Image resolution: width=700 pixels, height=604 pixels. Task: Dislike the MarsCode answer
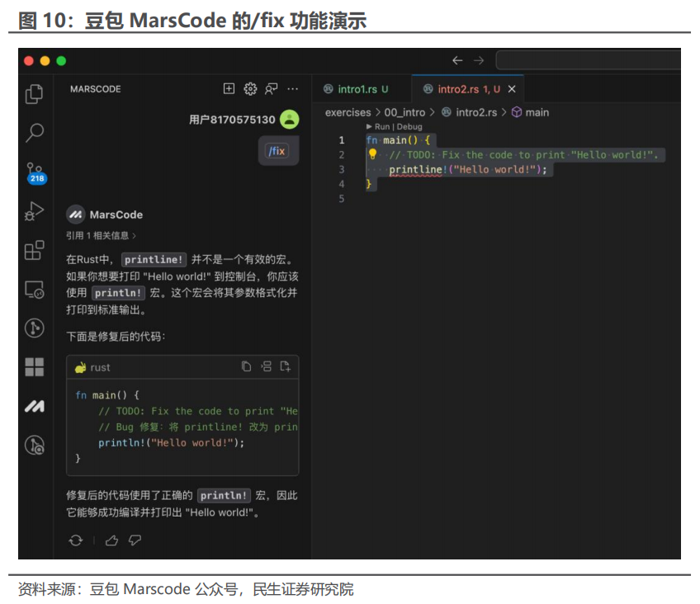(x=135, y=540)
